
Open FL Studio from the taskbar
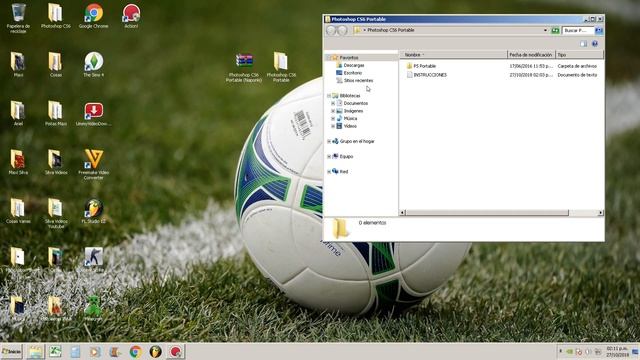[156, 352]
